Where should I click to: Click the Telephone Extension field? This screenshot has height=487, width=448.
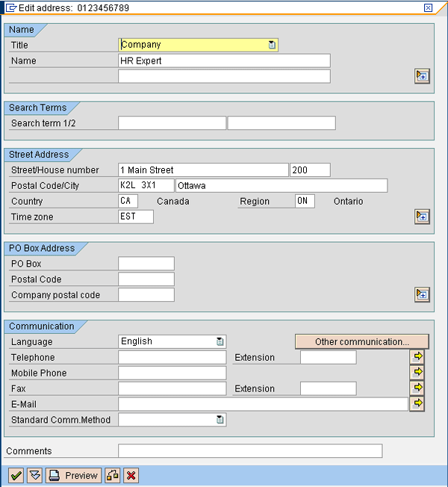pos(329,357)
